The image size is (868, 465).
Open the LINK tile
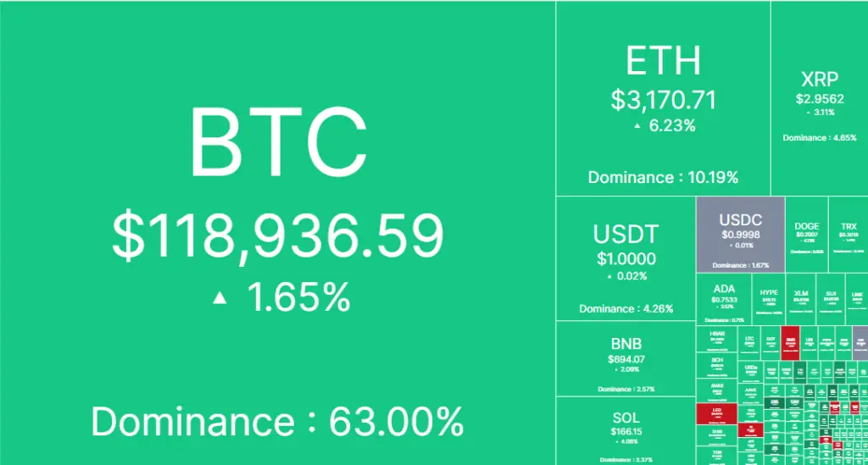(x=856, y=298)
